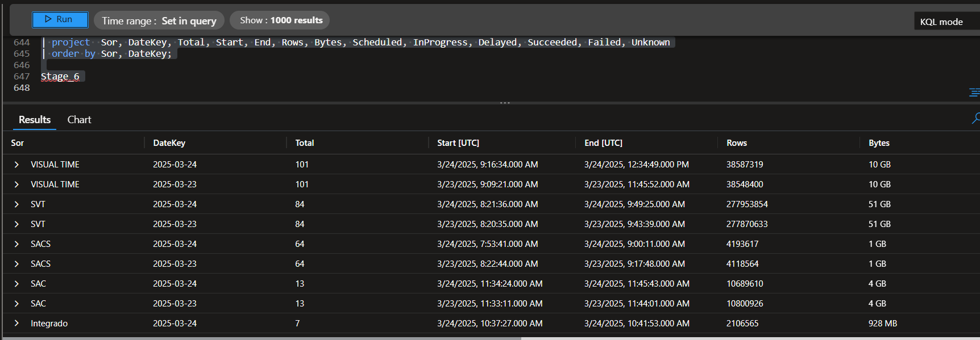Screen dimensions: 980x340
Task: Click the format lines icon beside editor
Action: [x=974, y=93]
